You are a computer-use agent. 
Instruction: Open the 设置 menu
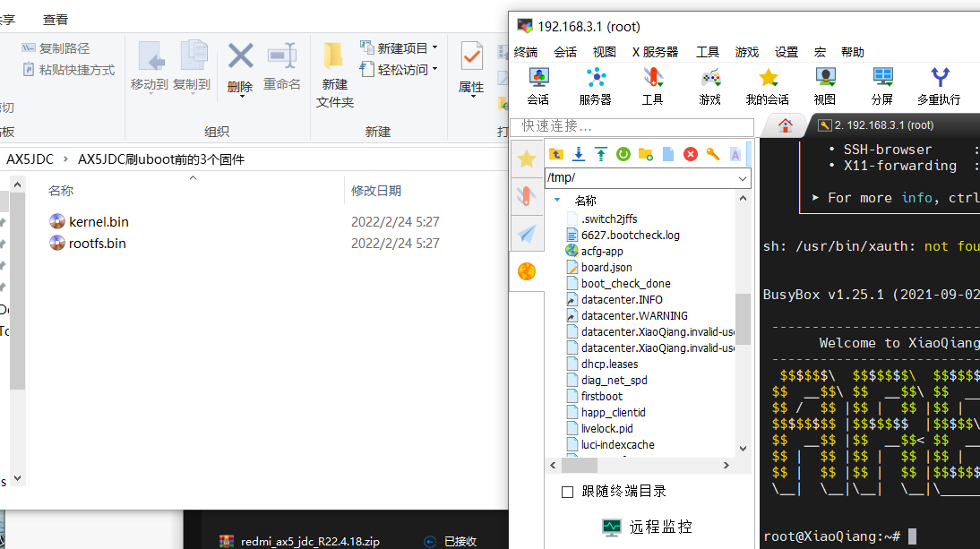click(786, 51)
